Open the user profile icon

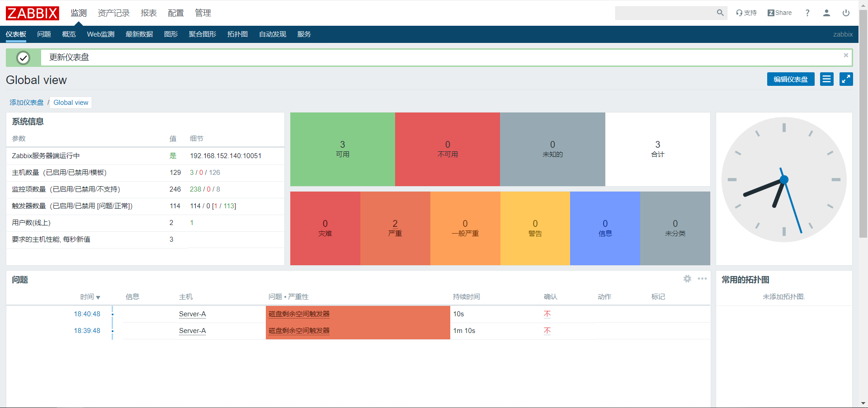click(x=826, y=13)
